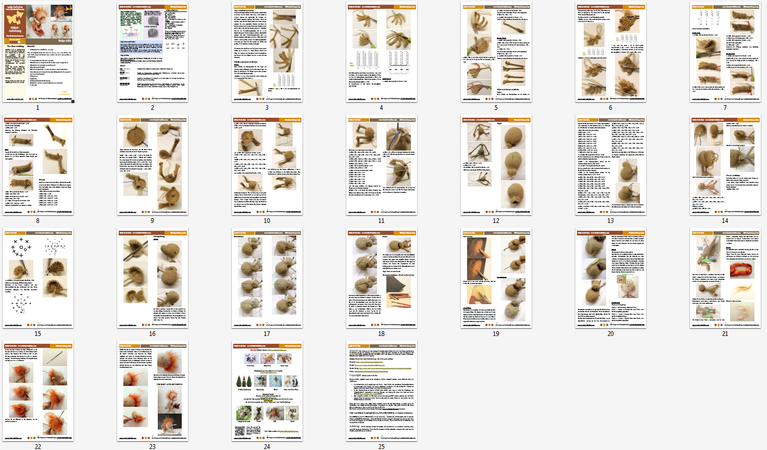
Task: Select page 19 thumbnail
Action: pyautogui.click(x=496, y=279)
